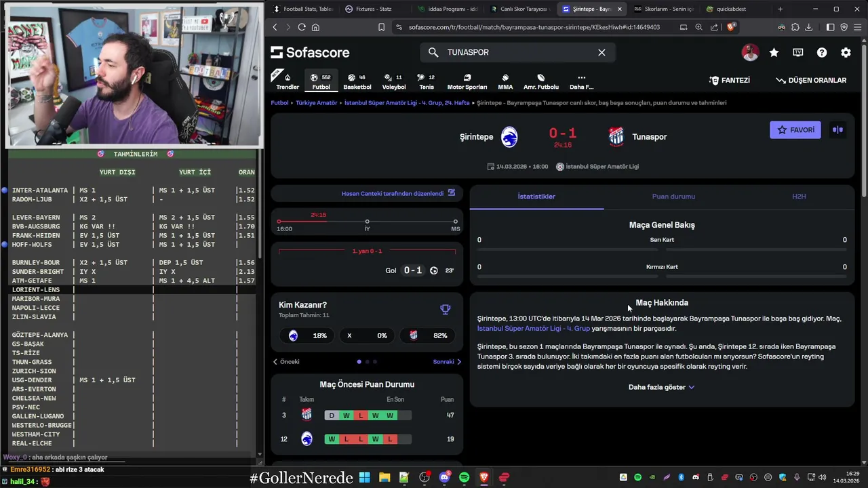Select the third carousel dot
The width and height of the screenshot is (868, 488).
[x=375, y=362]
